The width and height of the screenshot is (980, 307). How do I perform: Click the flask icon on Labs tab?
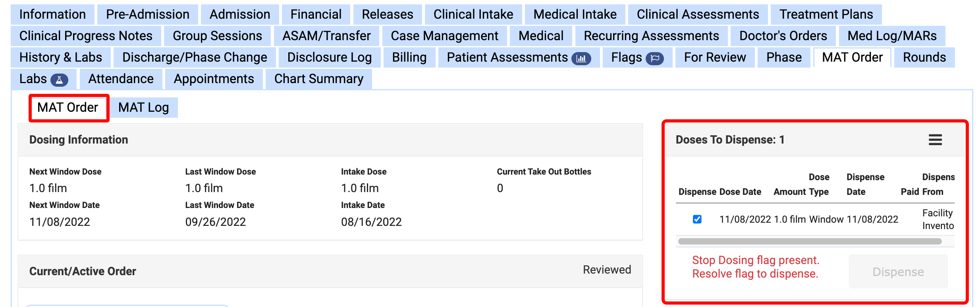[x=59, y=80]
